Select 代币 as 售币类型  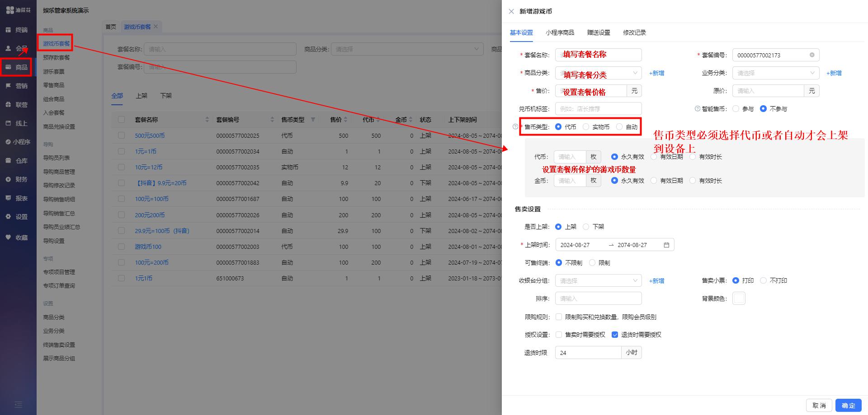pyautogui.click(x=558, y=127)
